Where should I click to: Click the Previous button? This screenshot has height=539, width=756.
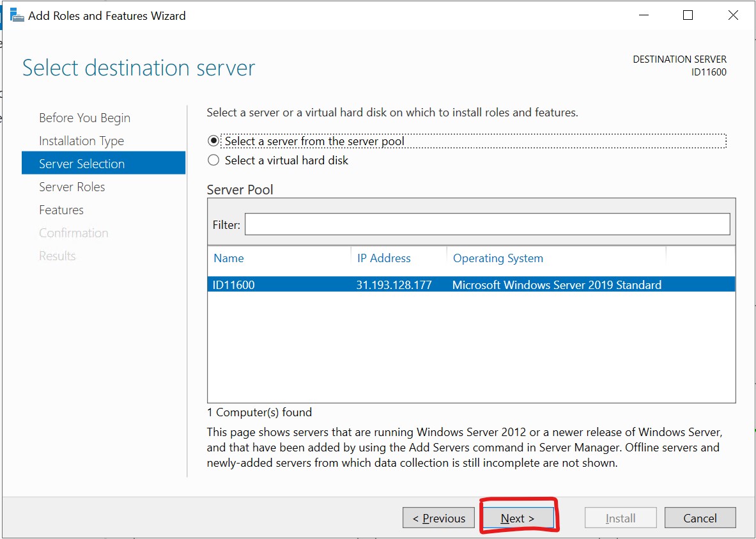tap(438, 518)
